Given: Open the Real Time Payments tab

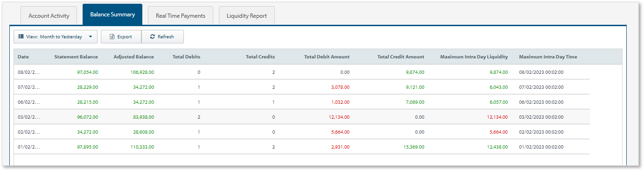Looking at the screenshot, I should (x=181, y=15).
